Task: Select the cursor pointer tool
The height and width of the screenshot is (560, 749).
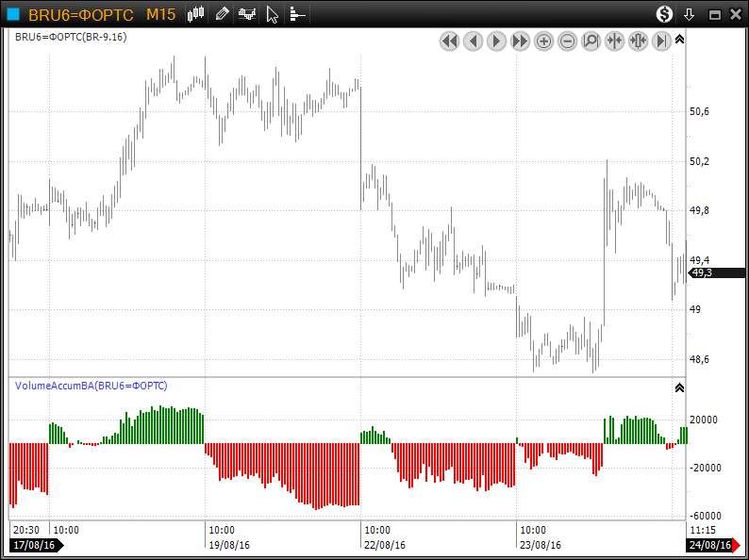Action: tap(272, 14)
